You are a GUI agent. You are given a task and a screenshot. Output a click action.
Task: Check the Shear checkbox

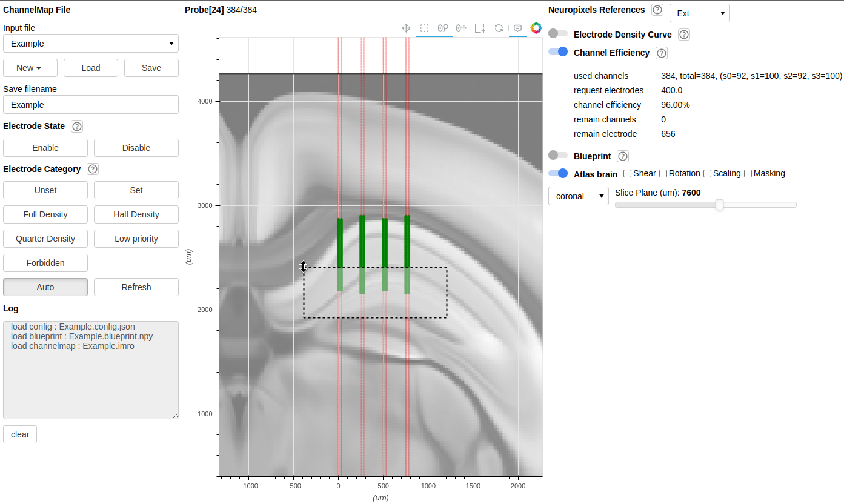[628, 173]
